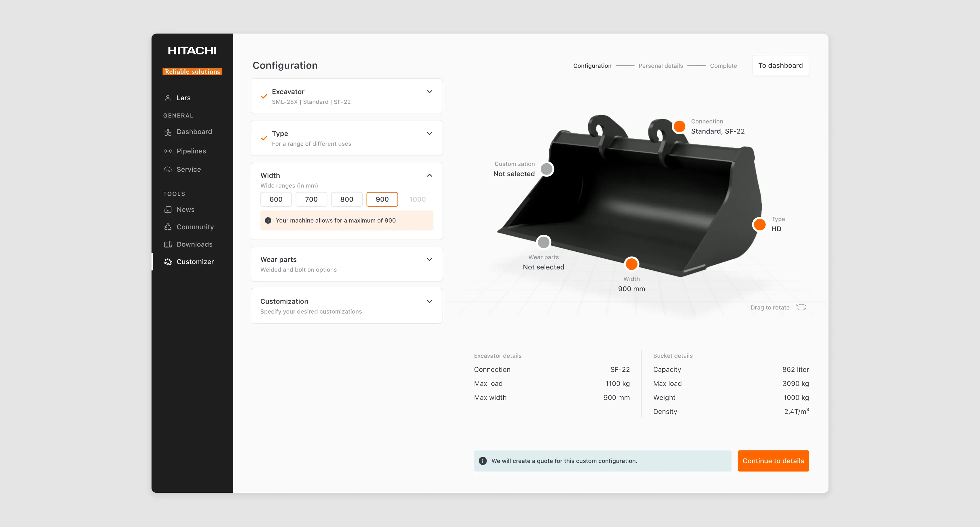Choose the 700 mm width option
The image size is (980, 527).
tap(311, 199)
